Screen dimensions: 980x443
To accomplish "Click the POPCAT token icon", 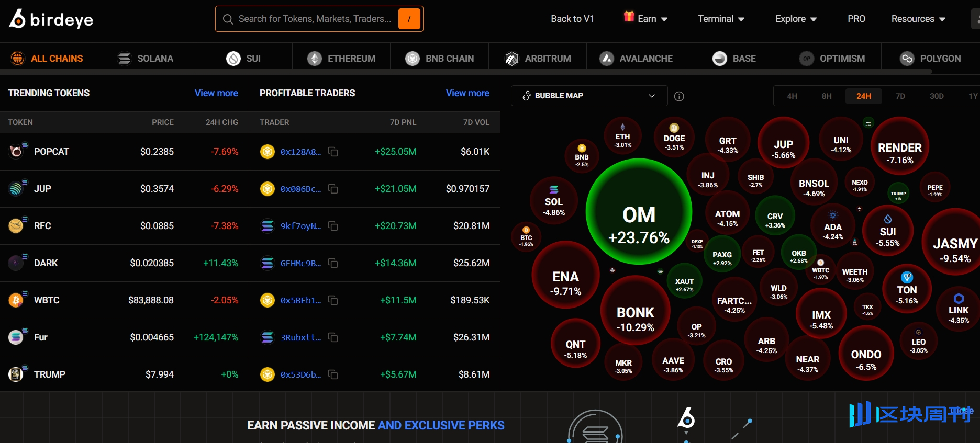I will 16,151.
